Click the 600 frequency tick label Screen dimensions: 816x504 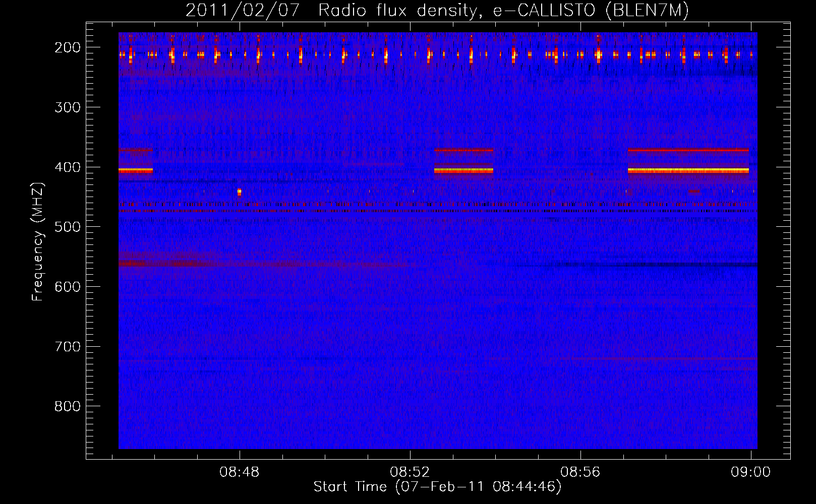pyautogui.click(x=68, y=287)
